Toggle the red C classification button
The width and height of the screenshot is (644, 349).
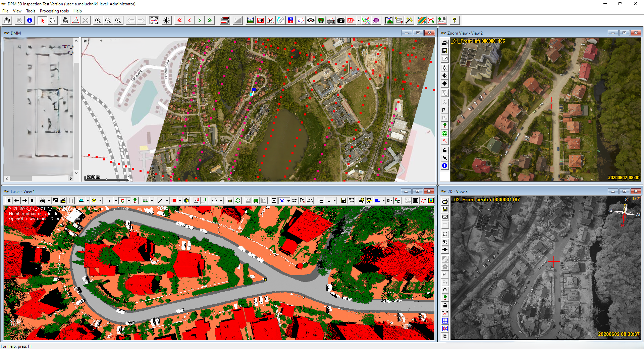[122, 201]
